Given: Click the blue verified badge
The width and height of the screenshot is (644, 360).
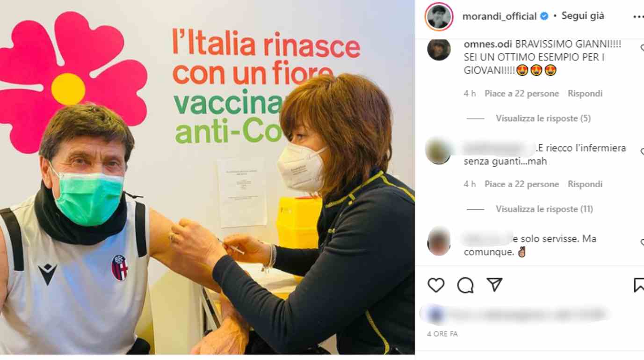Looking at the screenshot, I should click(x=544, y=16).
